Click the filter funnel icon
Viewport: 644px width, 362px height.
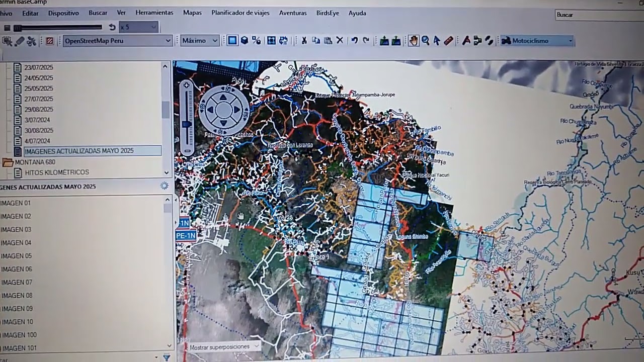tap(167, 357)
